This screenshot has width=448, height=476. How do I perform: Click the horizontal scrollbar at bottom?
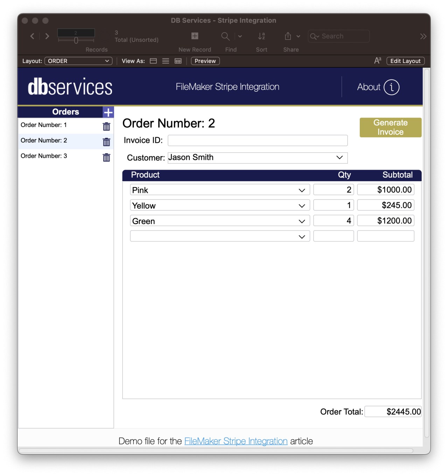point(216,450)
